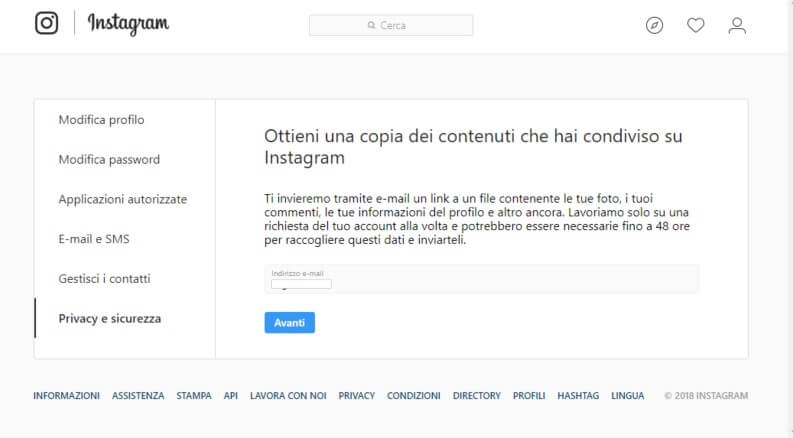
Task: Select the E-mail e SMS section
Action: click(x=94, y=239)
